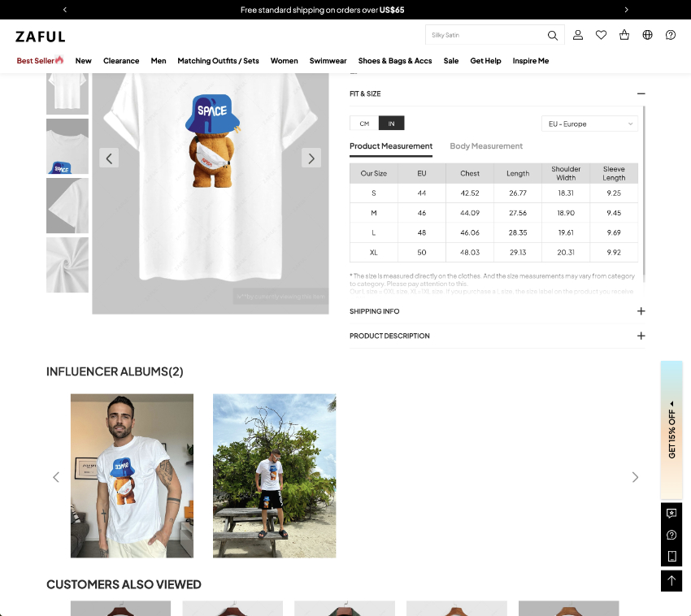The image size is (691, 616).
Task: Select the Body Measurement tab
Action: 486,145
